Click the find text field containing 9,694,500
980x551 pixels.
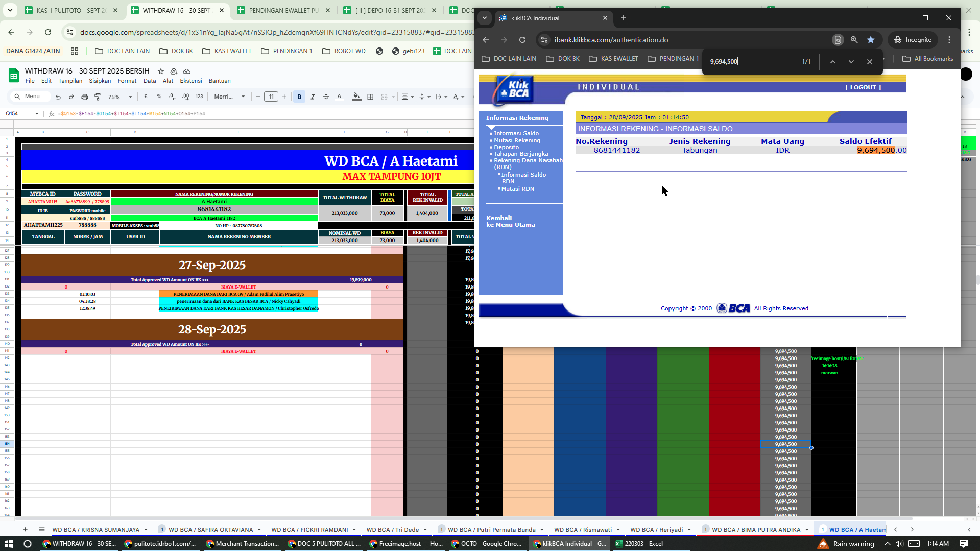751,62
